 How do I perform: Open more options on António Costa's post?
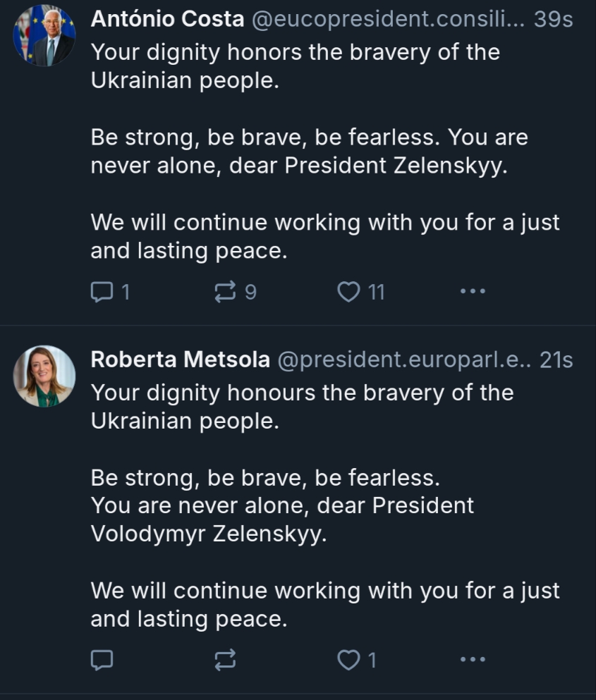pyautogui.click(x=473, y=291)
